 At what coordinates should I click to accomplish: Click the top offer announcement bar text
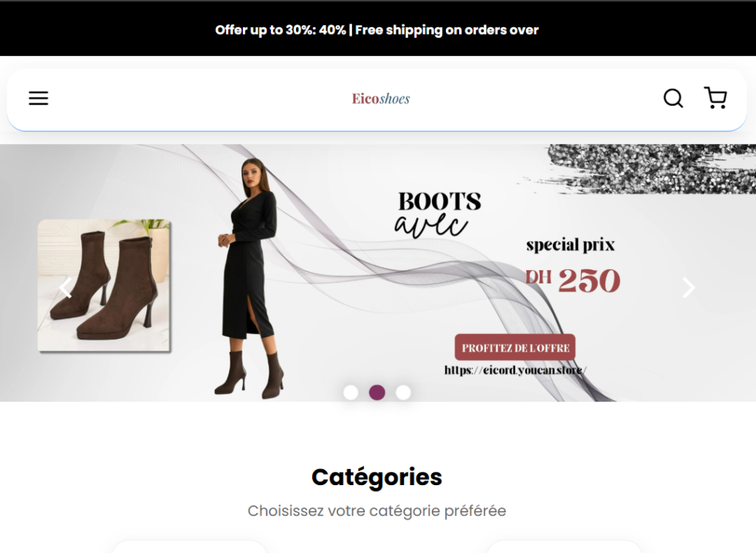(377, 30)
